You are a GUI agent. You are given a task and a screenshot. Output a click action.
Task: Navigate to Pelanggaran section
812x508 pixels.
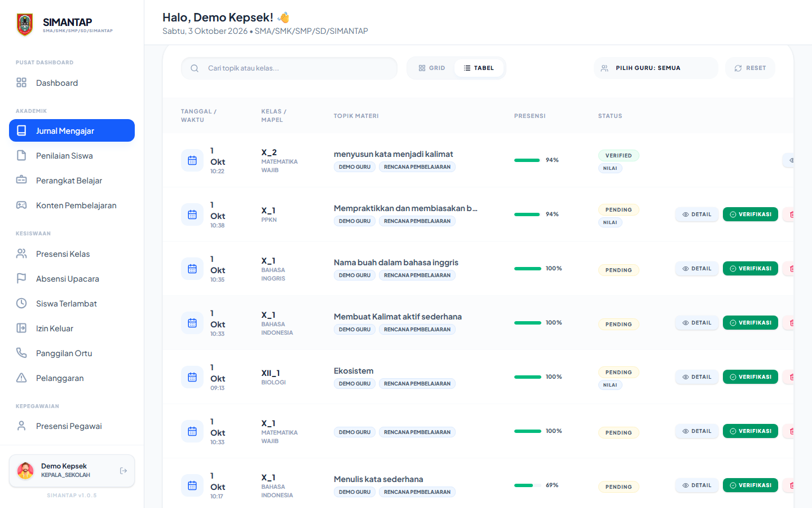pos(72,378)
